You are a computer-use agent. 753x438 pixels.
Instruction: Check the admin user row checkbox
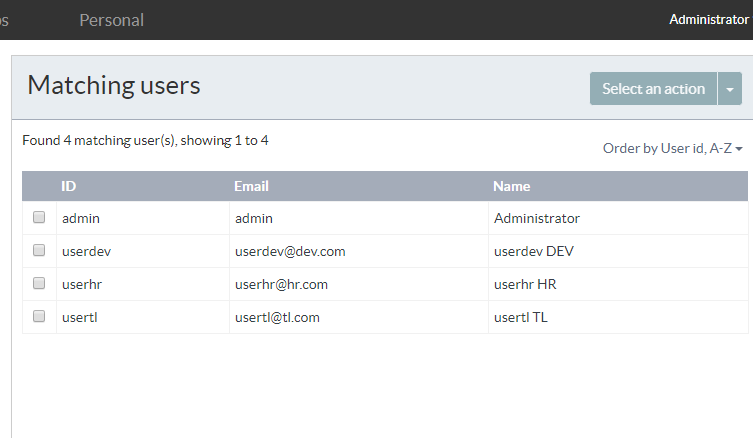[x=39, y=217]
